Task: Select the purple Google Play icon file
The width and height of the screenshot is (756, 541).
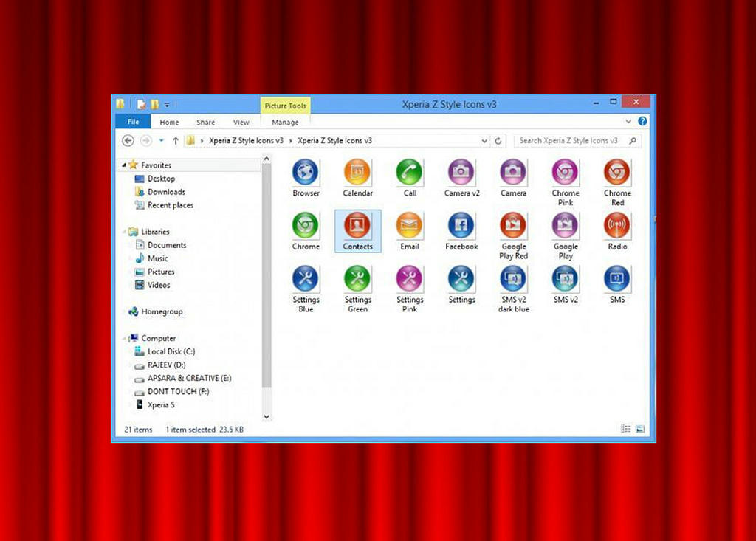Action: click(x=565, y=235)
